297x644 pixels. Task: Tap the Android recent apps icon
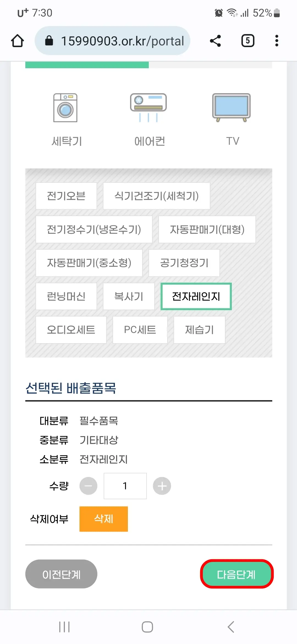pos(64,627)
